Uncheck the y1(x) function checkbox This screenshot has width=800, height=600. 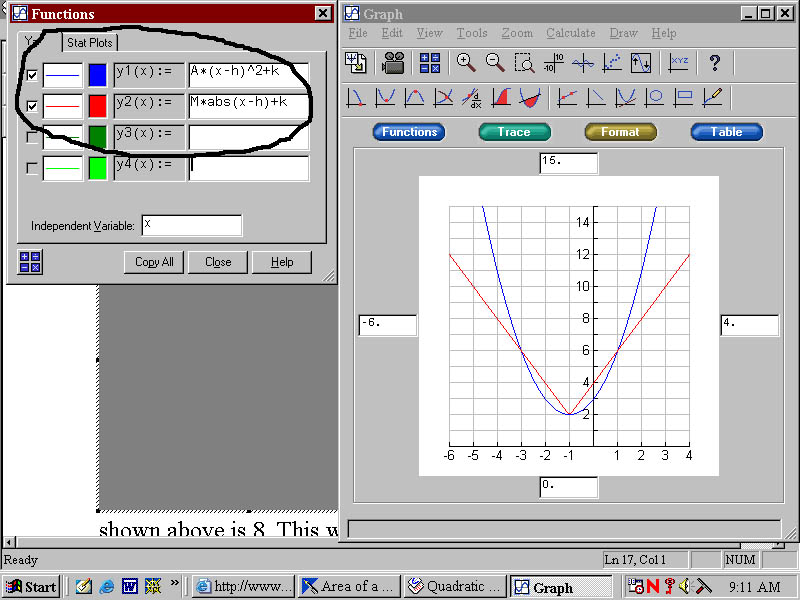[32, 75]
